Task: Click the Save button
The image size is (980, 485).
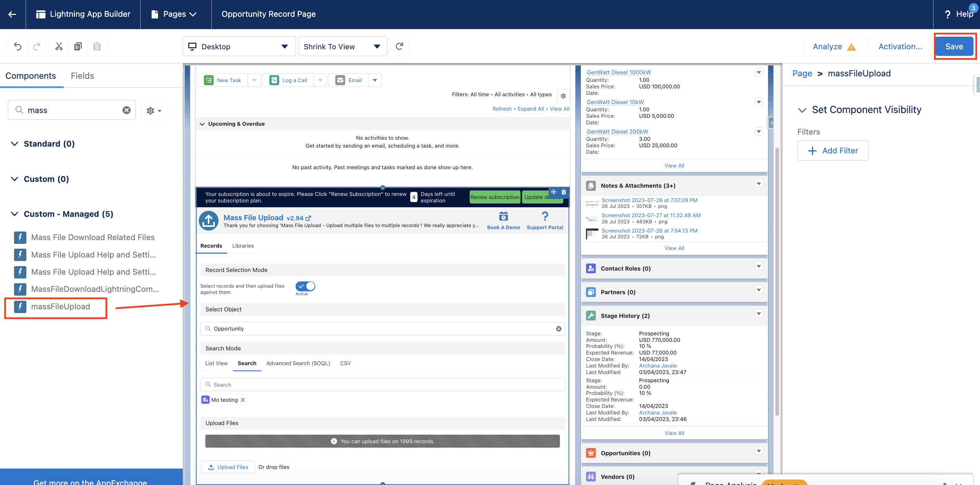Action: (x=954, y=47)
